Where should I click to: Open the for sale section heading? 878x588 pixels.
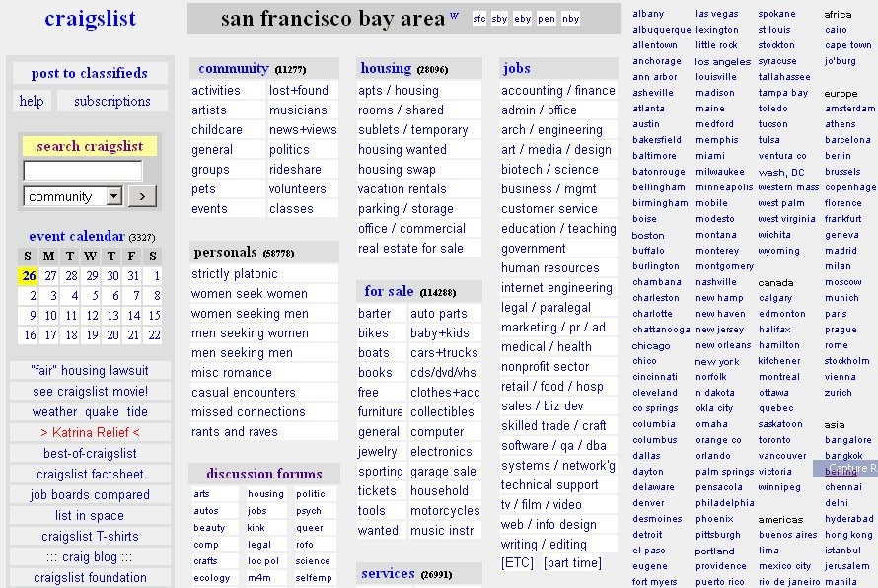[389, 291]
